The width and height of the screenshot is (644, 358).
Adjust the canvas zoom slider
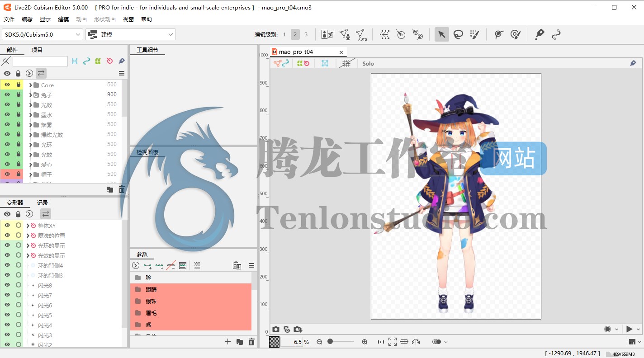point(341,342)
